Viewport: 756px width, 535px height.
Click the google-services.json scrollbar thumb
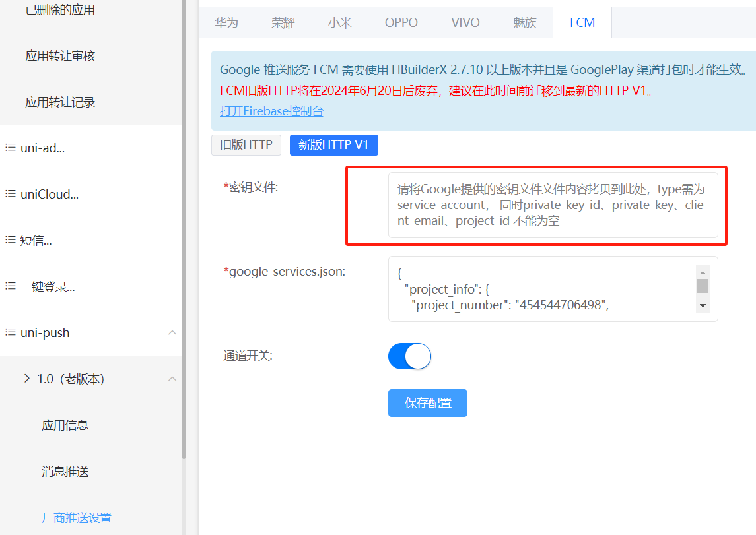[x=703, y=286]
